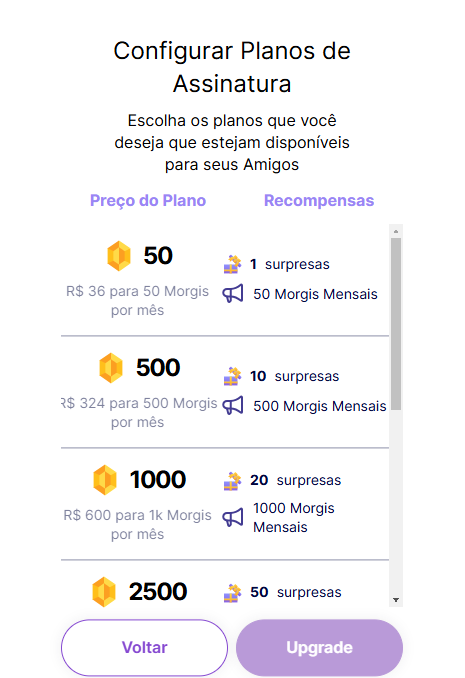Viewport: 465px width, 678px height.
Task: Click the Upgrade button
Action: click(319, 647)
